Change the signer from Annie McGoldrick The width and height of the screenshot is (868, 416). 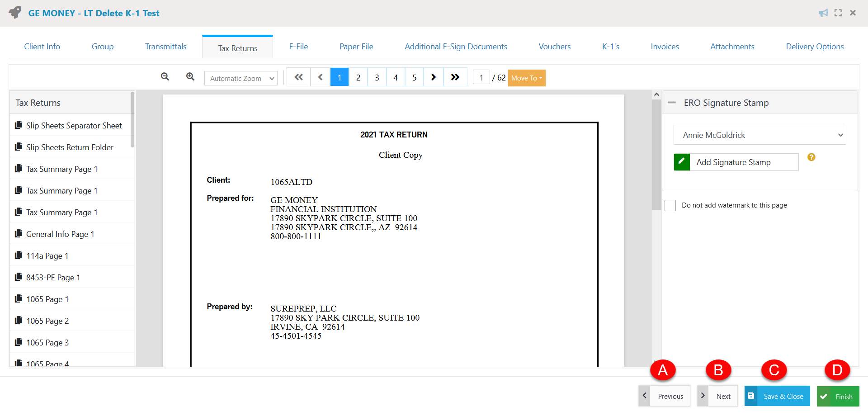click(759, 135)
